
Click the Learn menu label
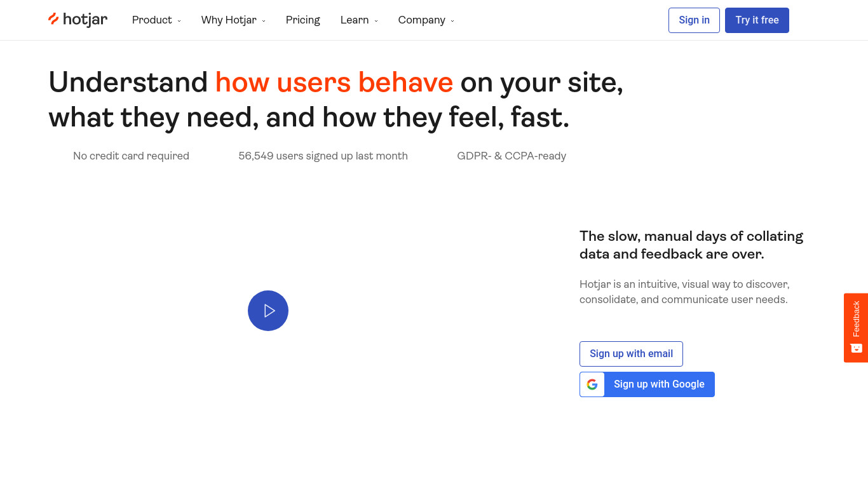coord(355,20)
